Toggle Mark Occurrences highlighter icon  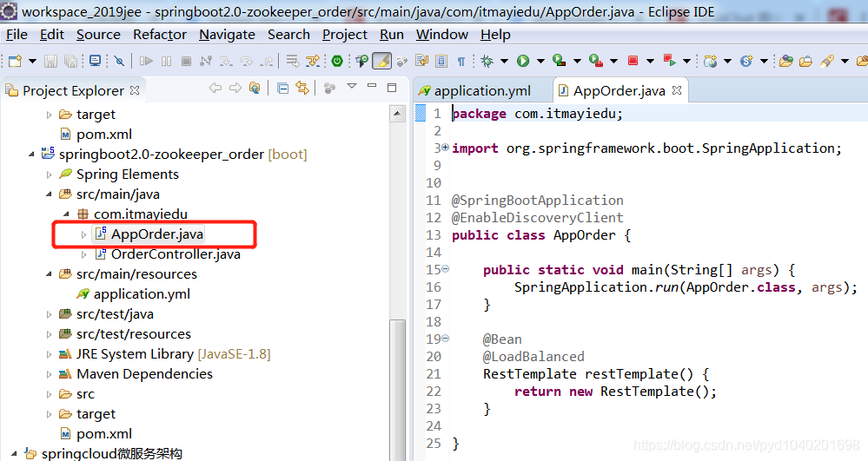coord(382,61)
